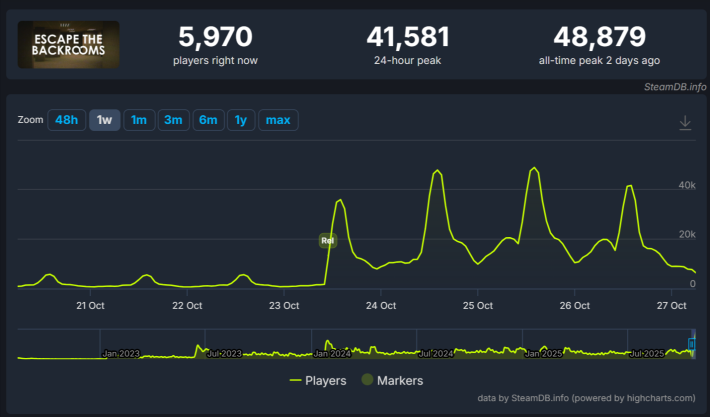This screenshot has width=710, height=417.
Task: Click navigator timeline at Jul 2023
Action: tap(223, 353)
